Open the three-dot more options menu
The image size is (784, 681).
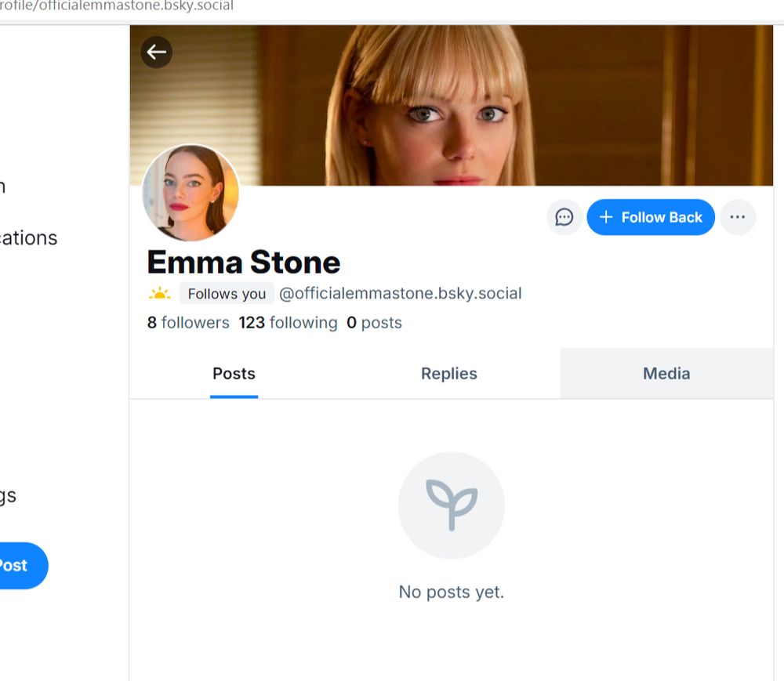(738, 217)
